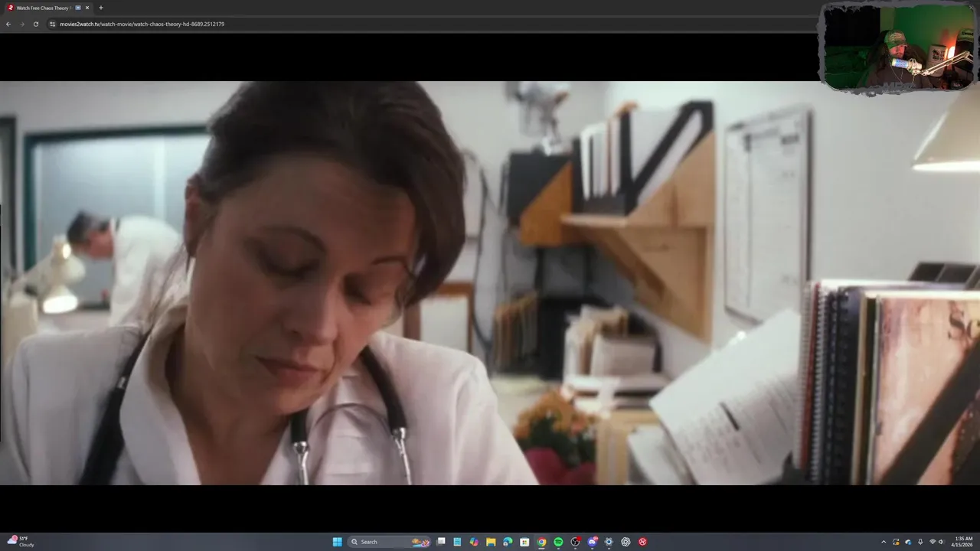Open OBS Studio from the taskbar
980x551 pixels.
575,542
